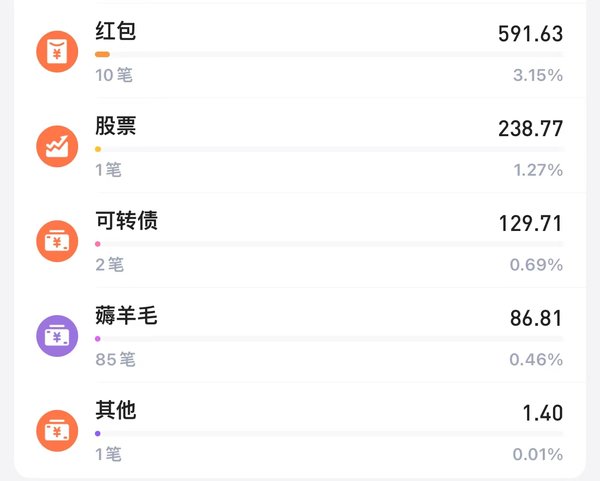600x481 pixels.
Task: Click the 3.15% percentage of 红包
Action: [538, 75]
